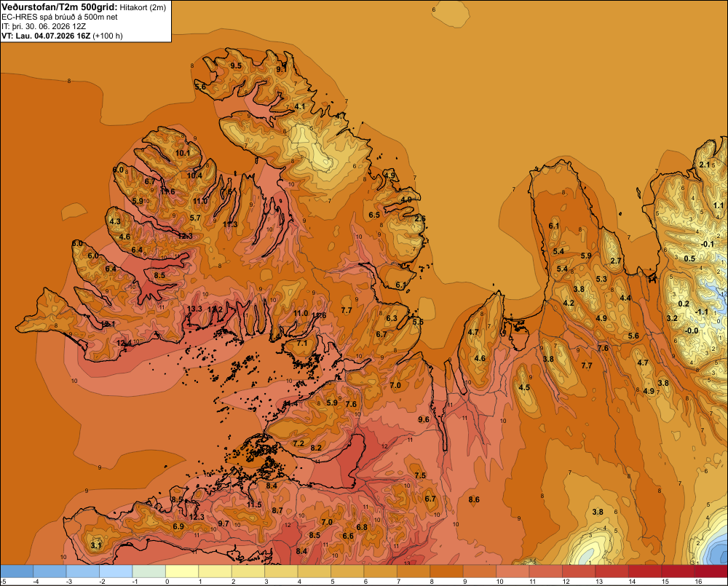Click the 11.5 temperature label in the south
The height and width of the screenshot is (586, 728).
coord(254,504)
